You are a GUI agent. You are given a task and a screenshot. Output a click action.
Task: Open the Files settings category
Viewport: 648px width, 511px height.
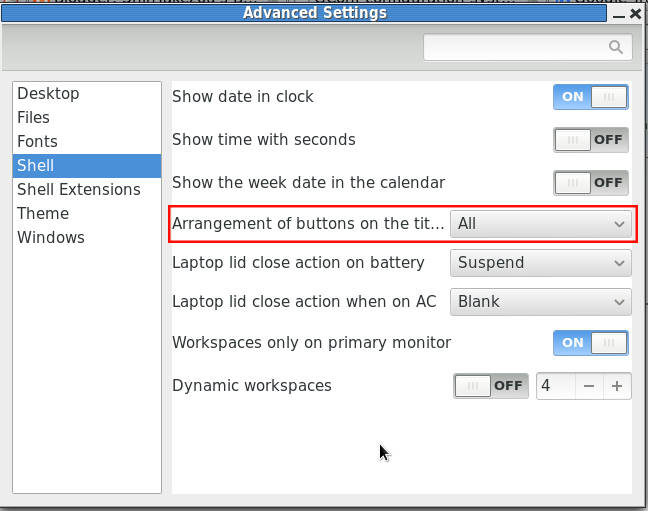coord(33,118)
